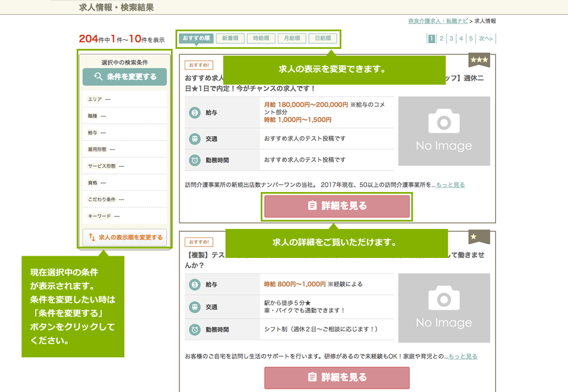Click the yen salary icon in second listing
This screenshot has height=392, width=568.
195,284
